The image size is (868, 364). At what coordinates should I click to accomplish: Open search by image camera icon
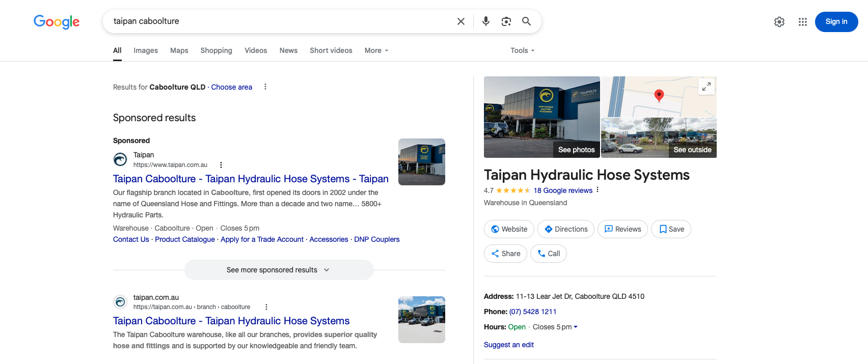click(506, 21)
